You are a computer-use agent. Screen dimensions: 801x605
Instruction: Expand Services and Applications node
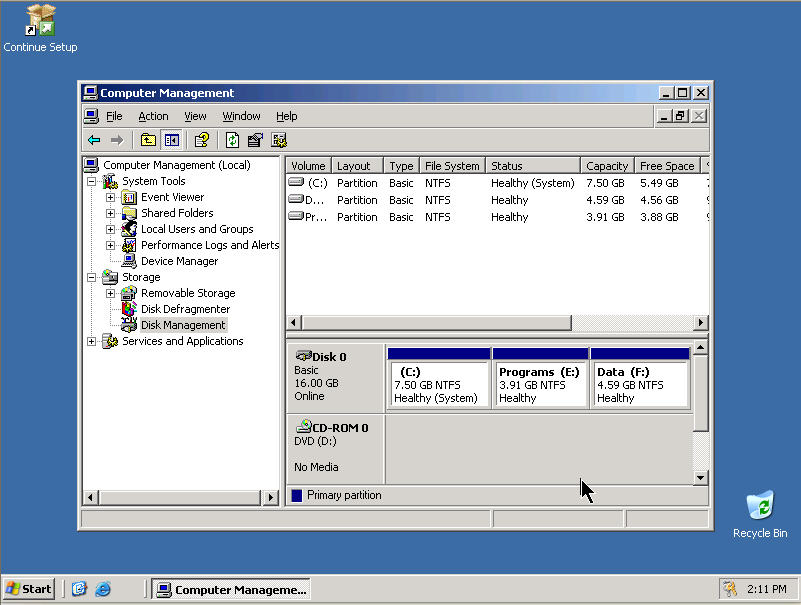pos(91,341)
